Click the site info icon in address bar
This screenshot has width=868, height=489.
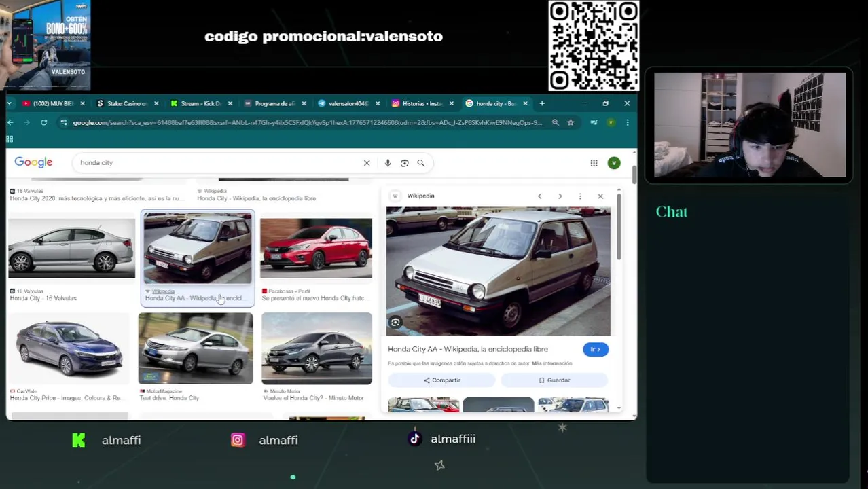(x=64, y=122)
